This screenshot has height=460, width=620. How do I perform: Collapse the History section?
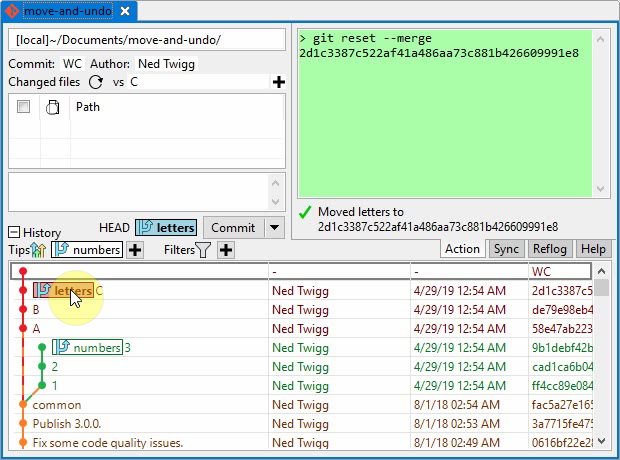[15, 232]
